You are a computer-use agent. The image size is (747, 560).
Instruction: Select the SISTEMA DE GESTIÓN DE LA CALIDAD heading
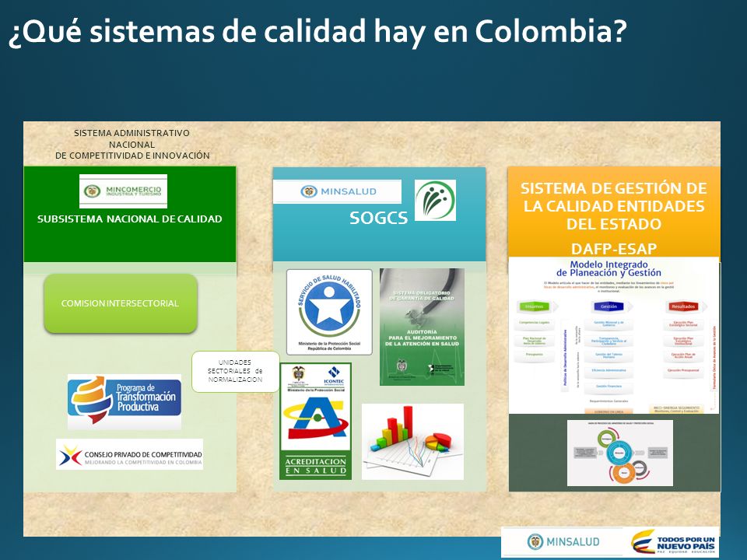pyautogui.click(x=614, y=206)
